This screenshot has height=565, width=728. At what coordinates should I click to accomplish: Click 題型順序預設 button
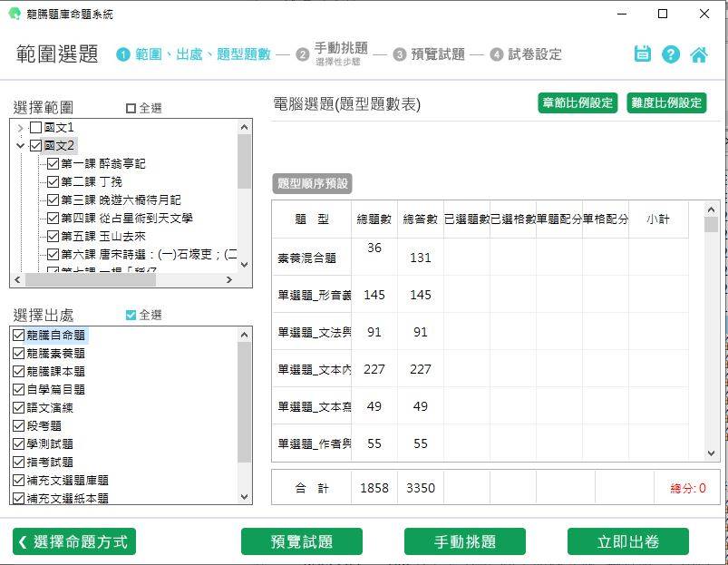(x=312, y=183)
